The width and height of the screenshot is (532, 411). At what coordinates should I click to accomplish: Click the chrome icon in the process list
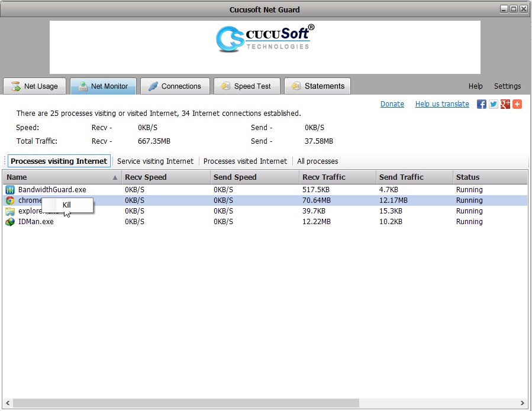point(10,200)
